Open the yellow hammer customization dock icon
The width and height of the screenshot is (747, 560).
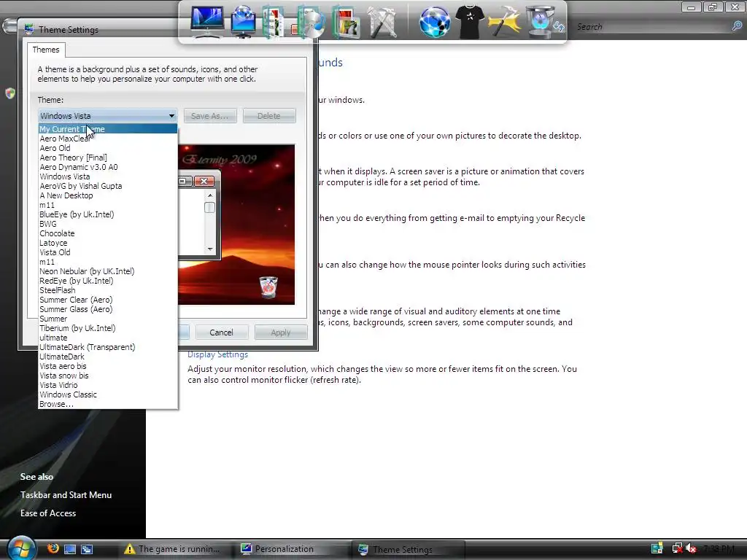click(504, 22)
